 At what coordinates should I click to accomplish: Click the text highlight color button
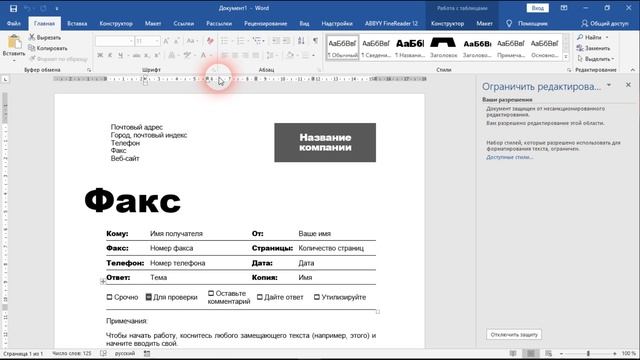(187, 55)
